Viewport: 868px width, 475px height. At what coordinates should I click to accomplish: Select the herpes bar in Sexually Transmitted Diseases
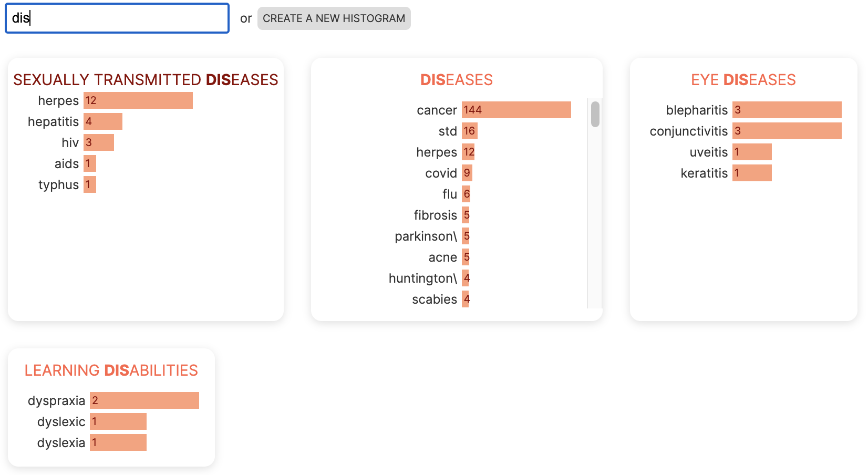tap(138, 100)
